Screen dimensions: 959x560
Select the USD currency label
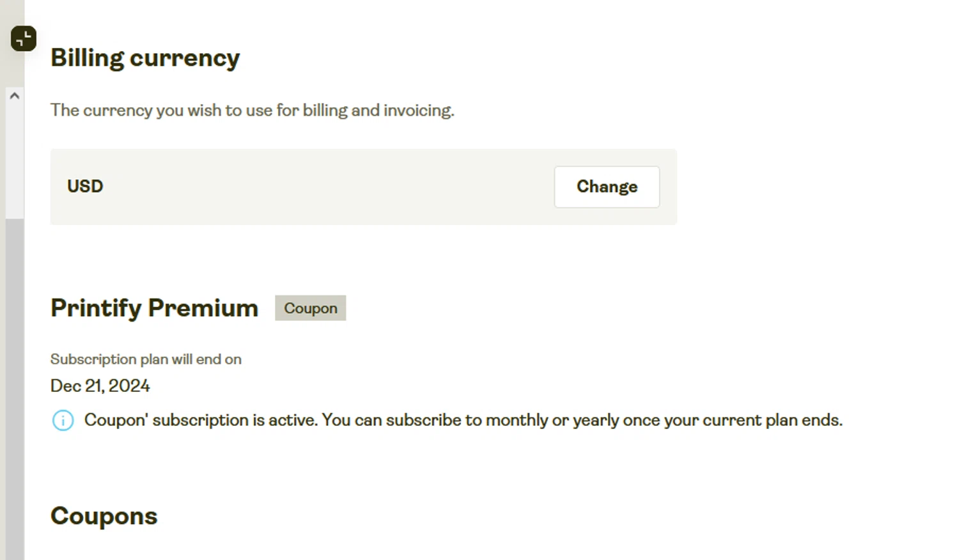pyautogui.click(x=85, y=187)
